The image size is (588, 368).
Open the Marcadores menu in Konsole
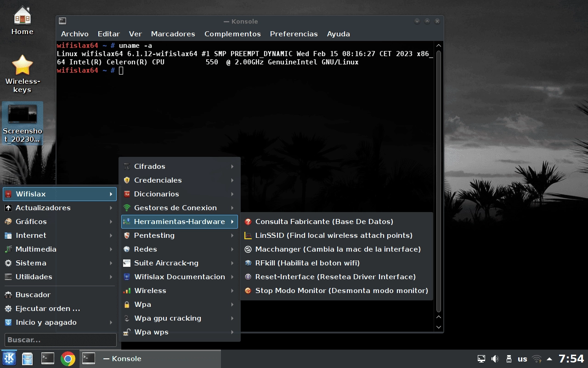pyautogui.click(x=173, y=34)
